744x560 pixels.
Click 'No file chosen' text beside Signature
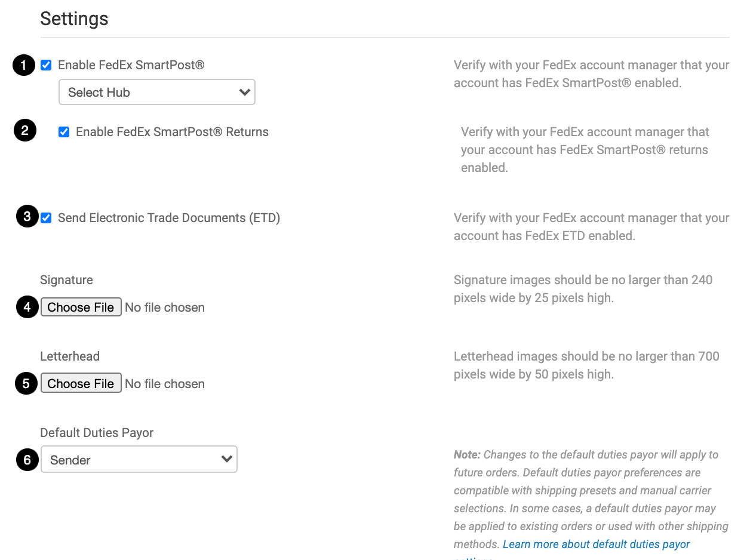[x=165, y=307]
